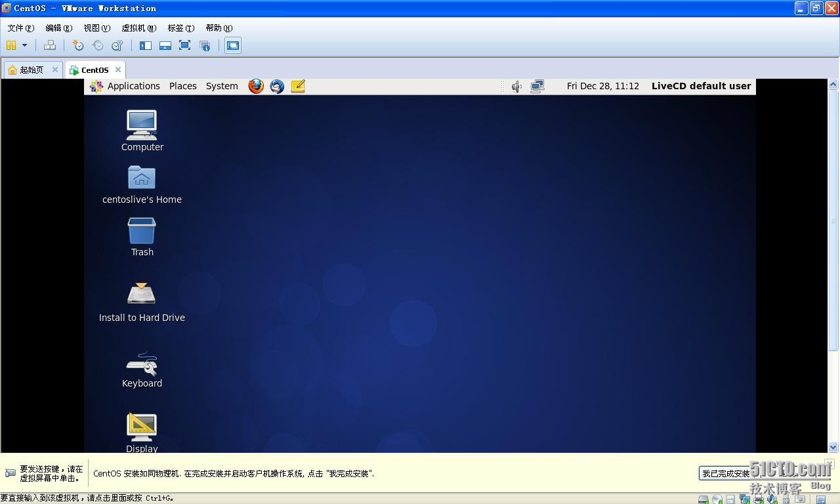The width and height of the screenshot is (840, 504).
Task: Click the sound card status icon
Action: click(772, 499)
